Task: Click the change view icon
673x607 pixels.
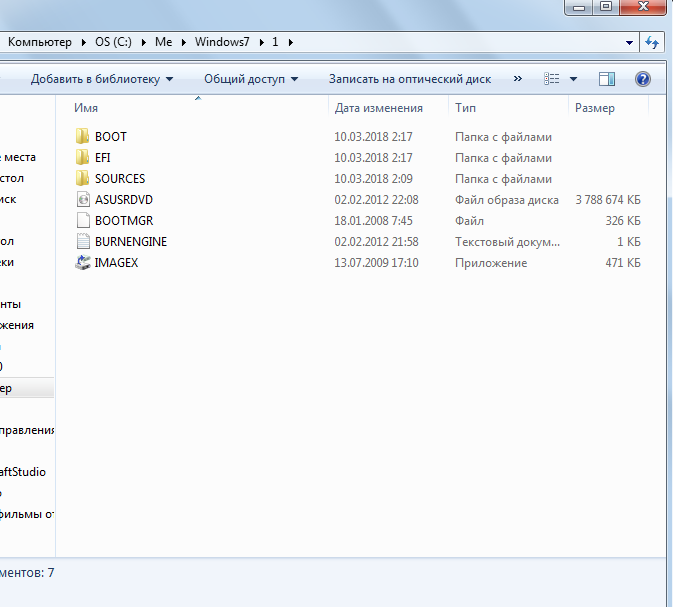Action: point(552,79)
